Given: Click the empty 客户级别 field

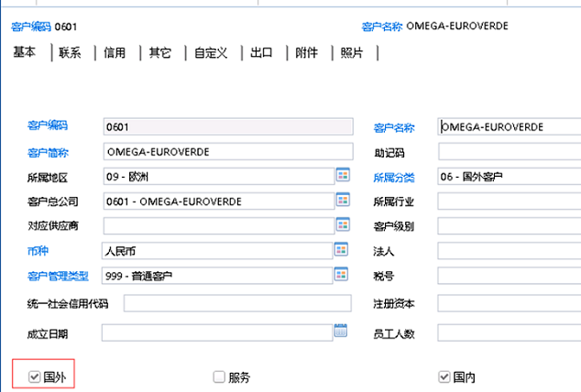Looking at the screenshot, I should [510, 226].
